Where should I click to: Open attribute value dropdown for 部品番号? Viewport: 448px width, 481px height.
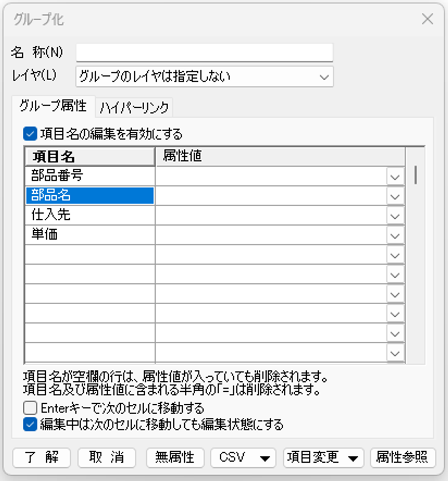(x=395, y=177)
